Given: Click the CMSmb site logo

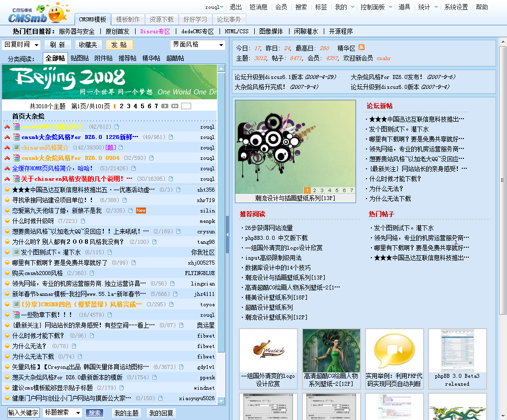Looking at the screenshot, I should pyautogui.click(x=38, y=13).
